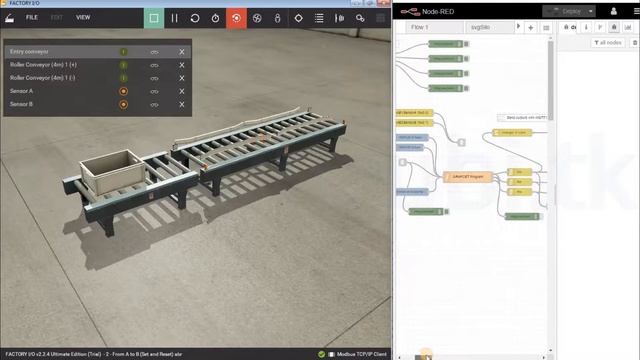Toggle the tag list dock icon
The height and width of the screenshot is (360, 640).
(319, 18)
